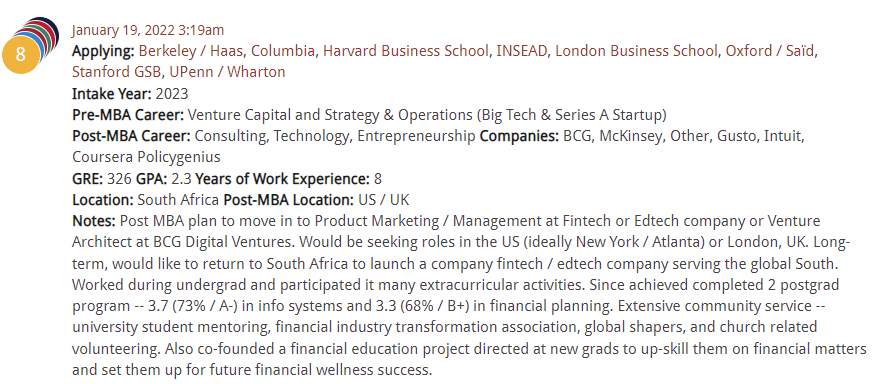Click the Post-MBA Career label

tap(131, 136)
